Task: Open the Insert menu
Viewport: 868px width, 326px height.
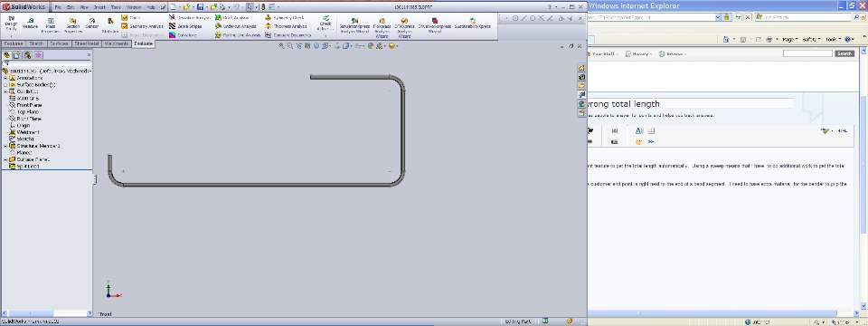Action: (x=99, y=7)
